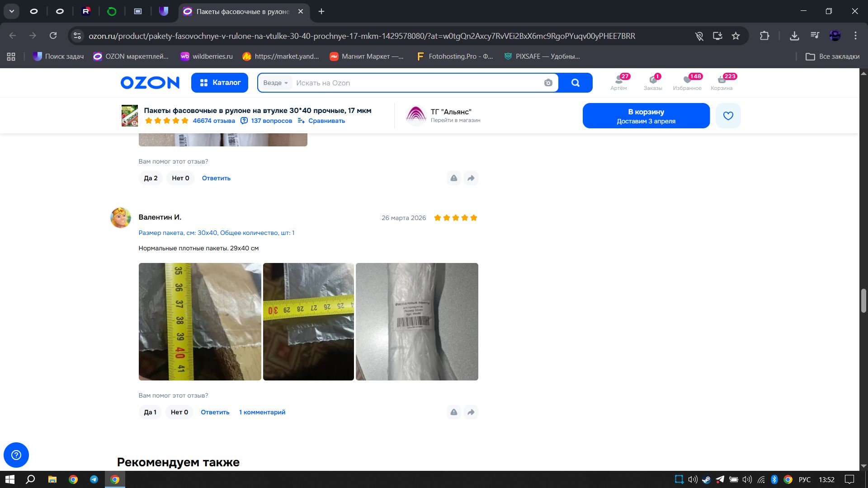Image resolution: width=868 pixels, height=488 pixels.
Task: Open the blue help question mark bubble
Action: (x=16, y=455)
